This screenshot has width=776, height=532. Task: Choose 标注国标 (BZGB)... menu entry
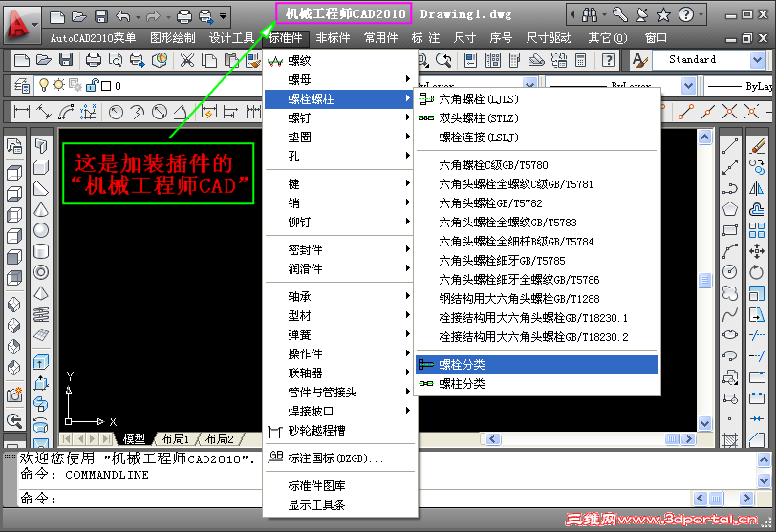pos(339,458)
